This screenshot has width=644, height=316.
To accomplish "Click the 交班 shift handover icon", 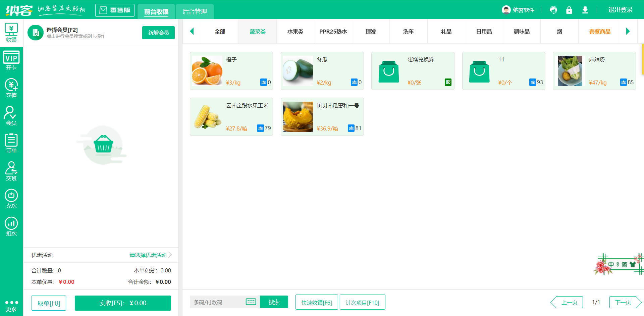I will (x=11, y=171).
